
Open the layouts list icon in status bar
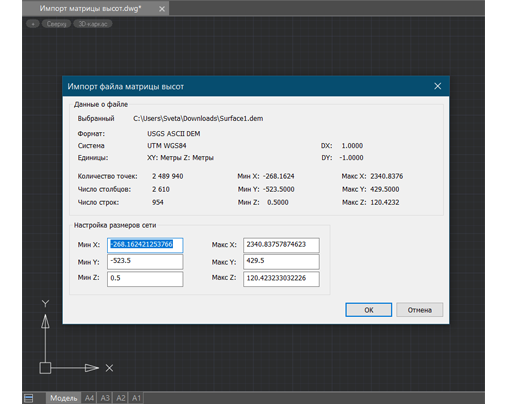29,398
